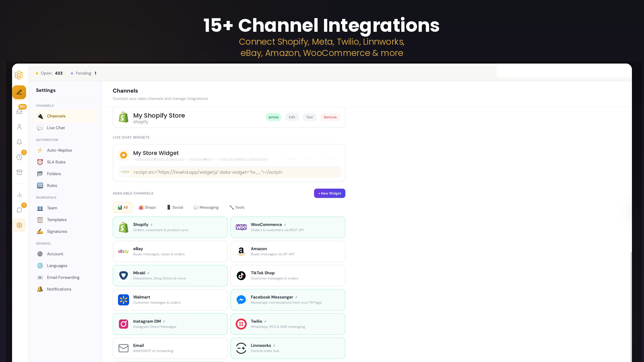Go to SLA Rules
Viewport: 644px width, 362px height.
pos(66,162)
